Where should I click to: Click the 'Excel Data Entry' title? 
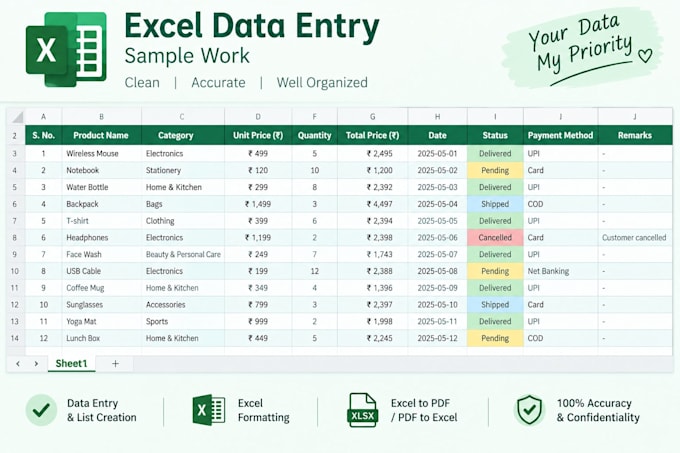point(252,26)
